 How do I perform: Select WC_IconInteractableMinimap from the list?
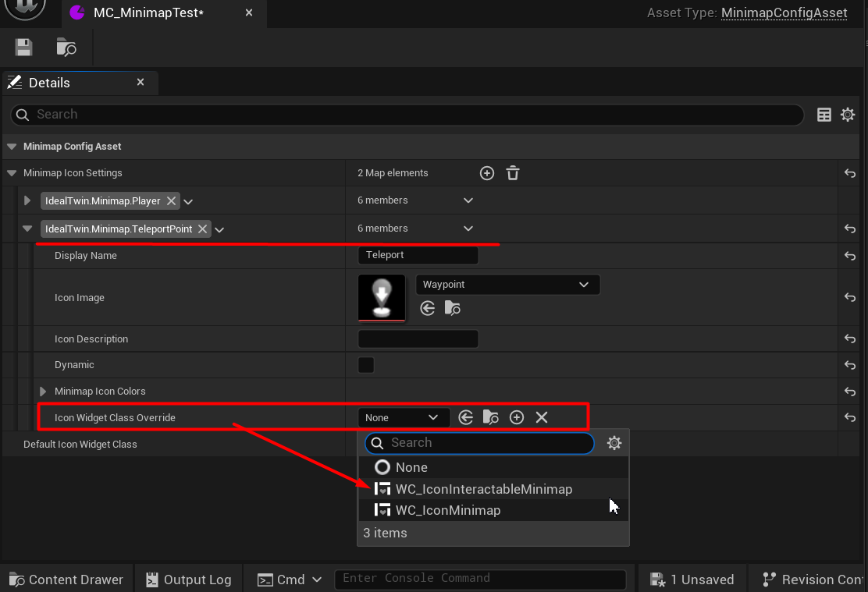[483, 489]
